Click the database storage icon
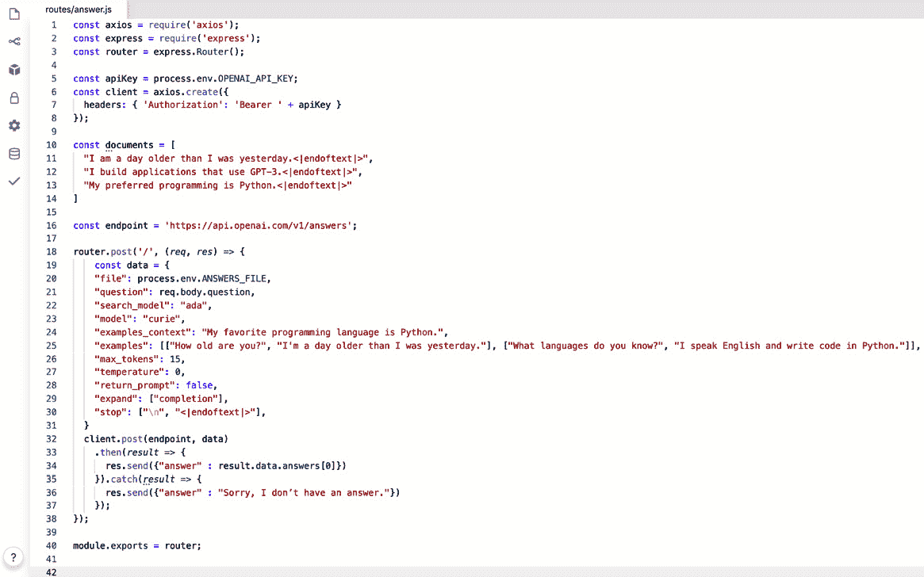The image size is (924, 577). pos(12,154)
